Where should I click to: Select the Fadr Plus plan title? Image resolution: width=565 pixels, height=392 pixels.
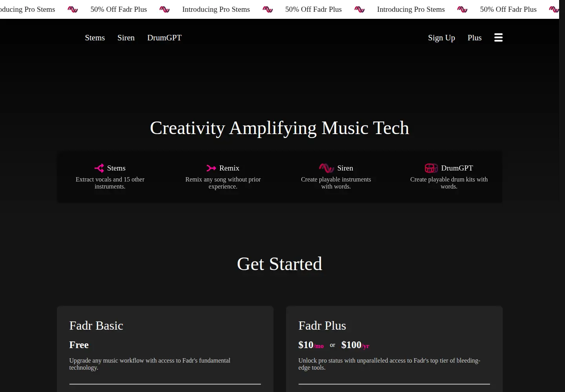[x=322, y=326]
